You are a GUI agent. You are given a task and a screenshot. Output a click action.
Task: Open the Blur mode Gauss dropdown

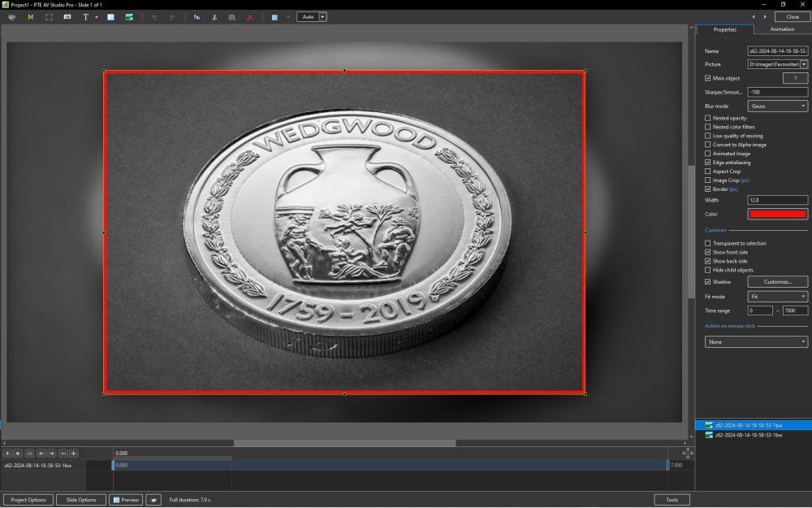(x=777, y=106)
